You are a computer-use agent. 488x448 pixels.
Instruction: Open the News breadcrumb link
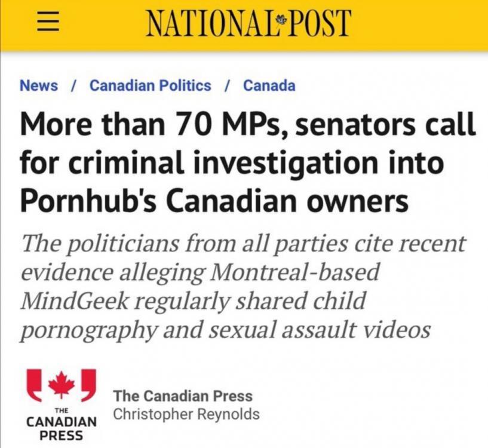pyautogui.click(x=39, y=85)
